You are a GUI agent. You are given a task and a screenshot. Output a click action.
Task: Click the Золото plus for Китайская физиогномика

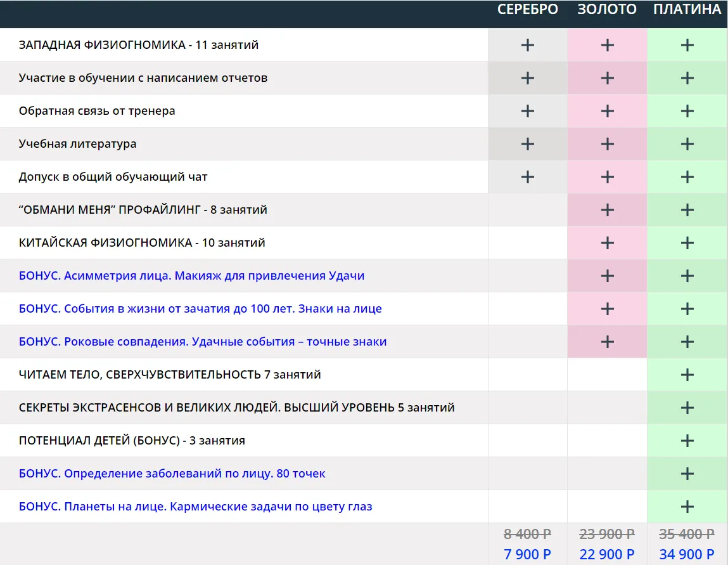(607, 243)
